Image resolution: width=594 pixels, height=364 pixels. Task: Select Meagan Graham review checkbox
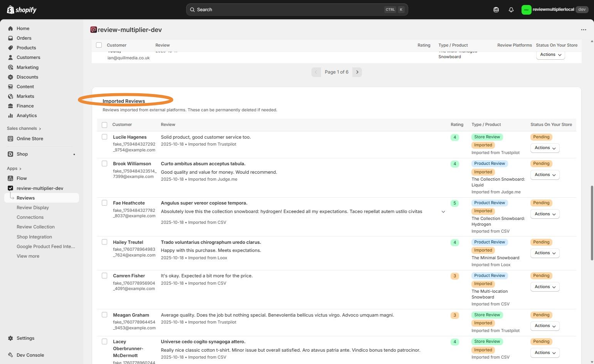[x=104, y=315]
